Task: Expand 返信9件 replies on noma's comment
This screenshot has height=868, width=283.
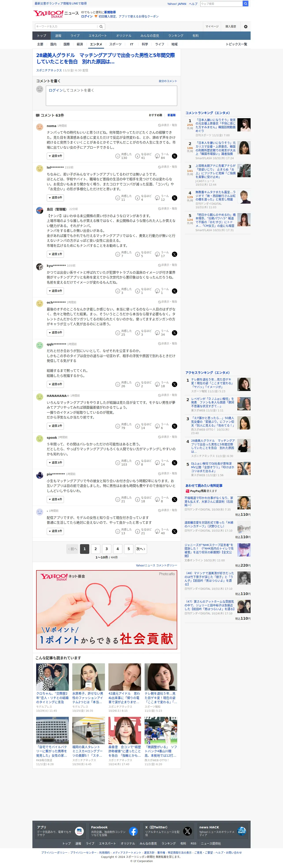Action: coord(55,156)
